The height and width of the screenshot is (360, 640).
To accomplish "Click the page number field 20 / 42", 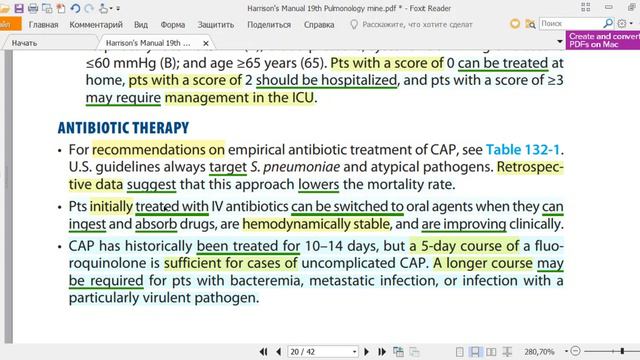I will click(319, 351).
